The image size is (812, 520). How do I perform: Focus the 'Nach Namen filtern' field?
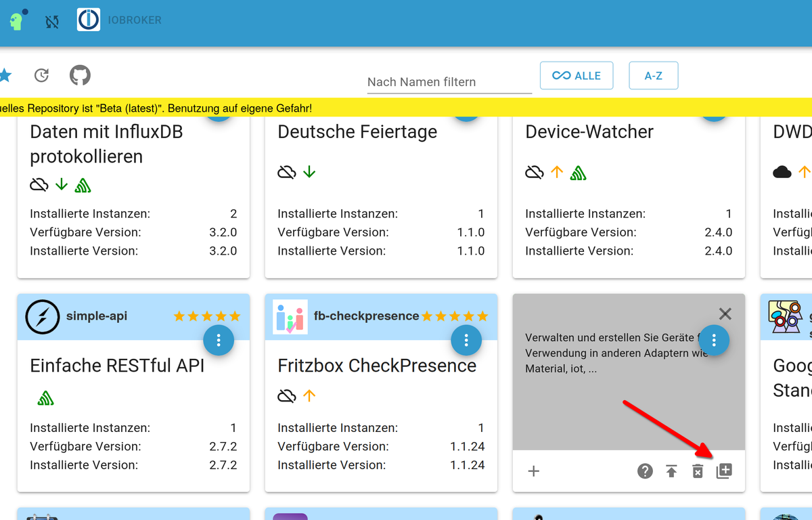[449, 82]
